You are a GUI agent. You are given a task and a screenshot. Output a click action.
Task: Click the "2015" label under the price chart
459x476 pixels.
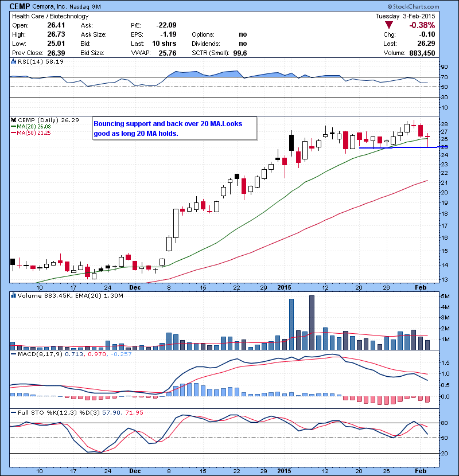click(284, 287)
